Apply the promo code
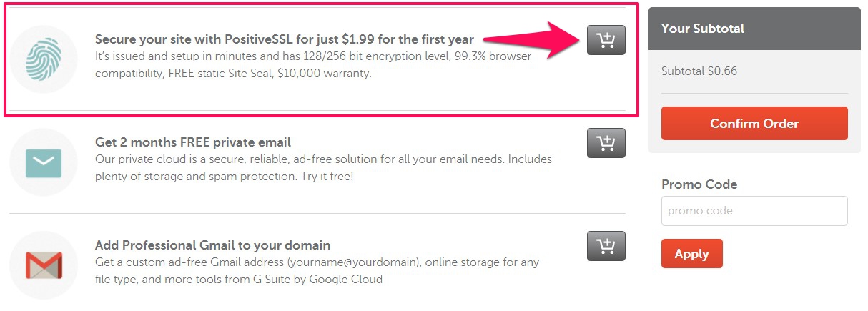The height and width of the screenshot is (311, 868). click(x=691, y=254)
